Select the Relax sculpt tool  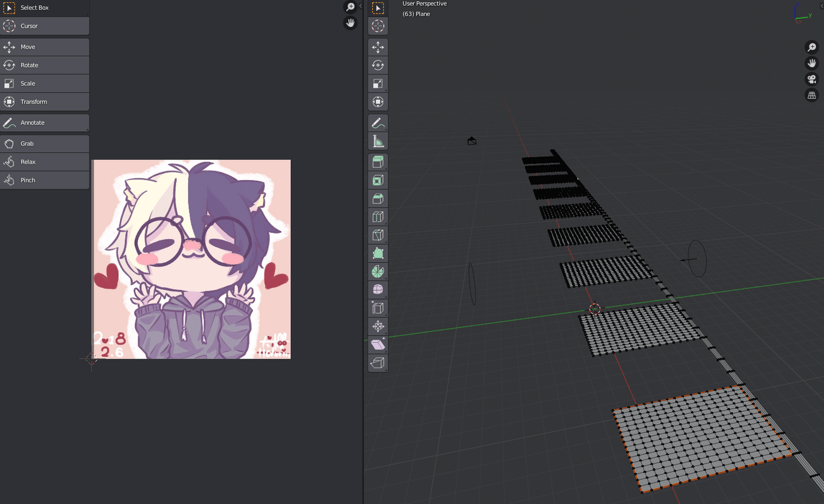point(45,162)
